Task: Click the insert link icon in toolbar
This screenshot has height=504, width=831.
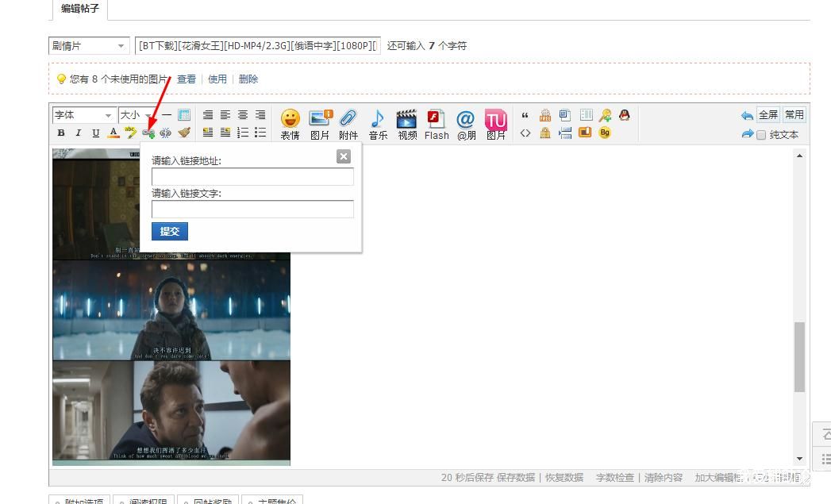Action: click(148, 133)
